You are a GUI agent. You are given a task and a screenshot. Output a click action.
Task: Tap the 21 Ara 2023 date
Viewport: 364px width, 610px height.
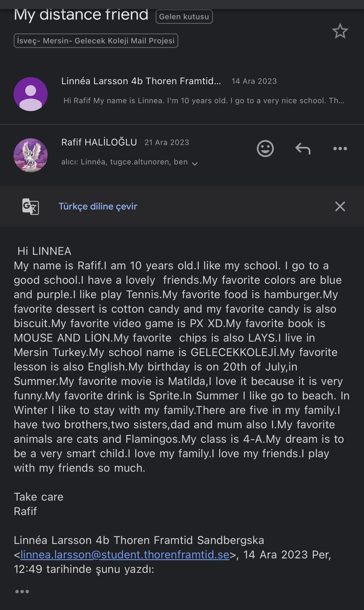pos(167,142)
